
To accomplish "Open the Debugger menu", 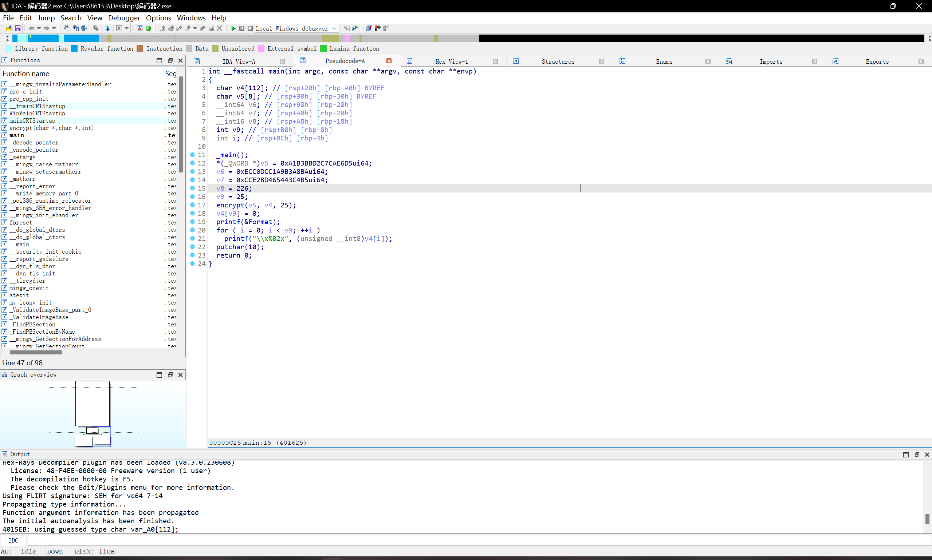I will [x=123, y=18].
